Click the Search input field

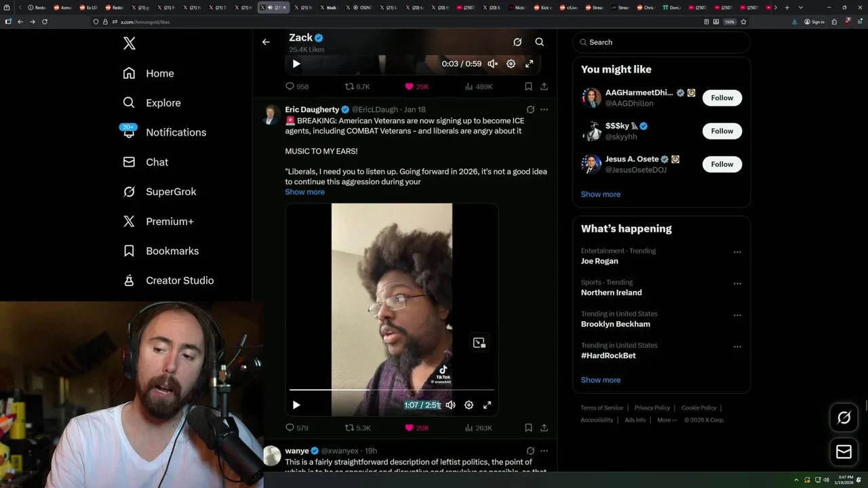coord(661,42)
